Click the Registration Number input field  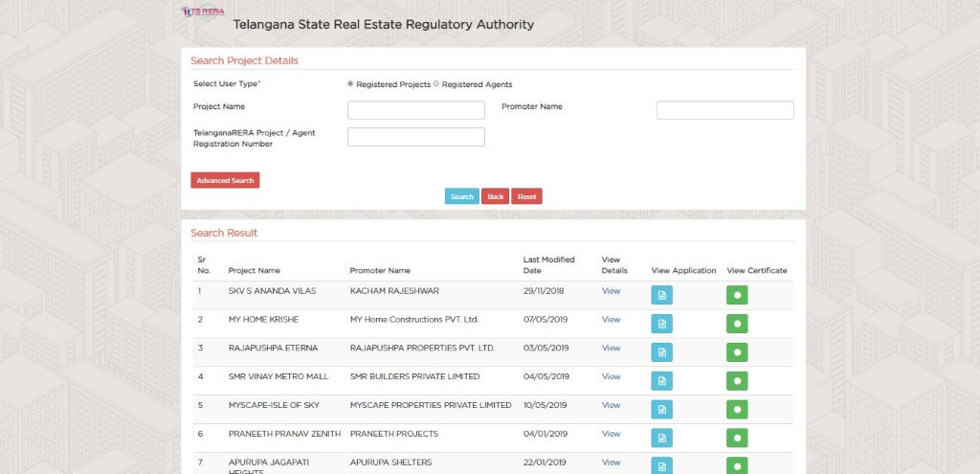pyautogui.click(x=415, y=137)
